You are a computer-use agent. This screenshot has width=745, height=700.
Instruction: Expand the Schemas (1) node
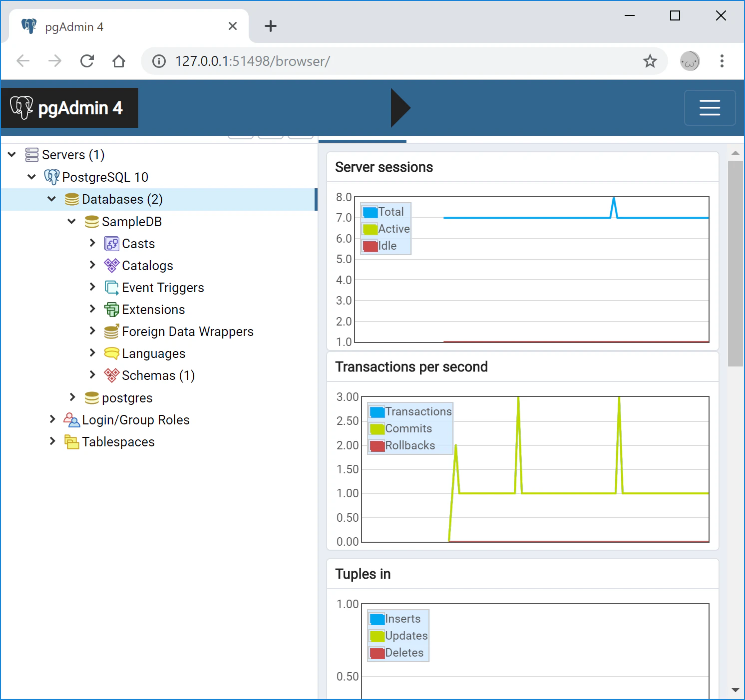click(92, 375)
